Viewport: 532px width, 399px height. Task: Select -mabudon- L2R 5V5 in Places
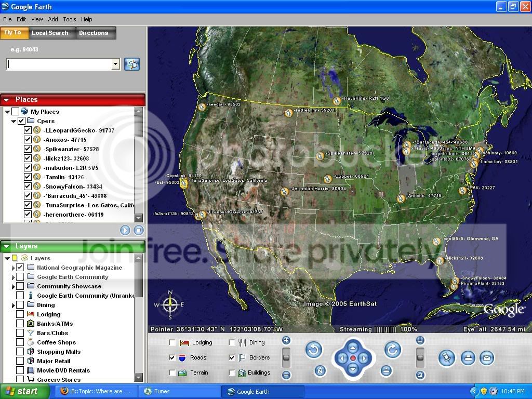tap(71, 168)
